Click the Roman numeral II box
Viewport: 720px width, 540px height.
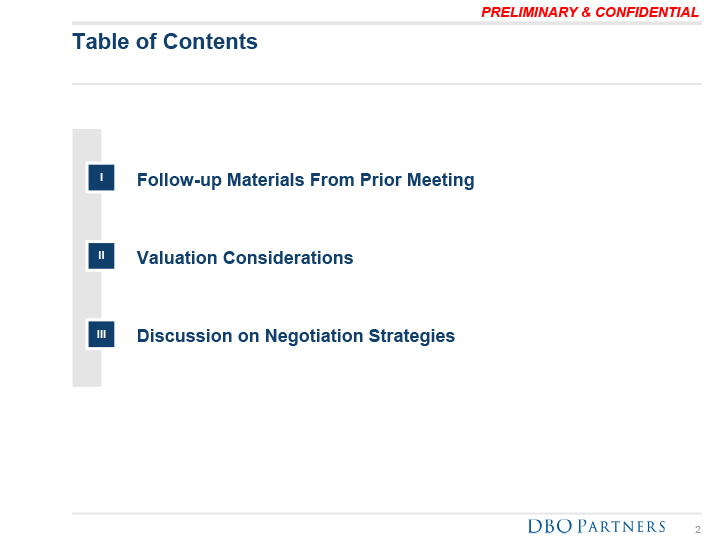[101, 256]
